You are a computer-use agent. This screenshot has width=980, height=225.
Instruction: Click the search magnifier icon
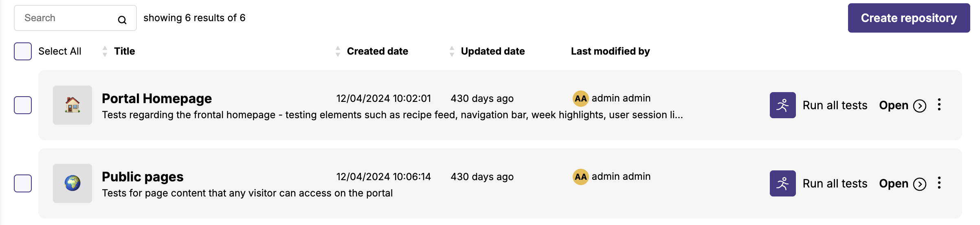coord(122,20)
